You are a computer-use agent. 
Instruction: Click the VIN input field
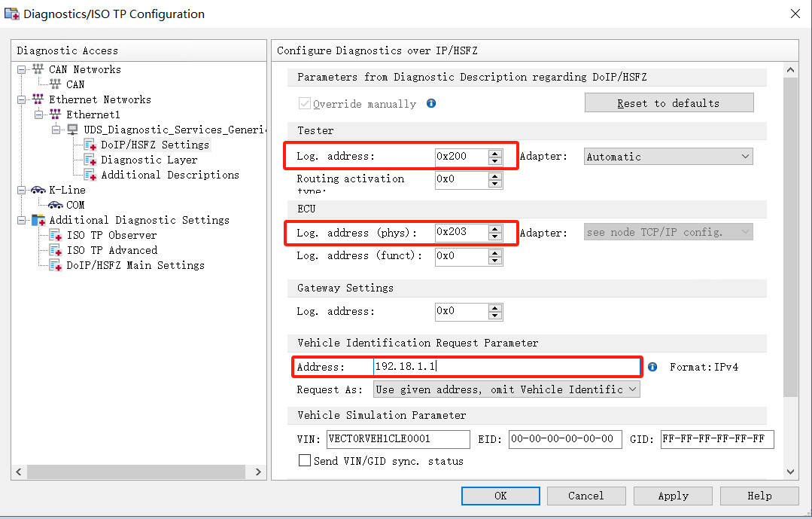click(398, 439)
